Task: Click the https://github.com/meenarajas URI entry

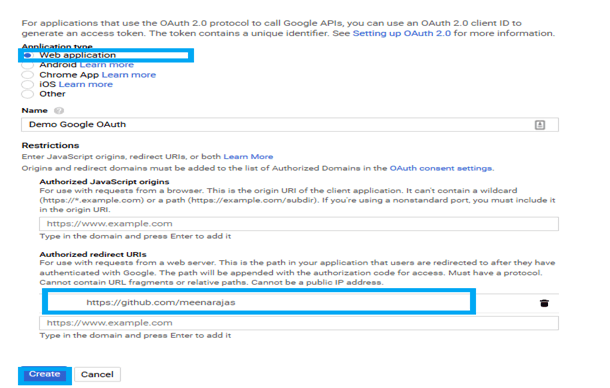Action: coord(161,302)
